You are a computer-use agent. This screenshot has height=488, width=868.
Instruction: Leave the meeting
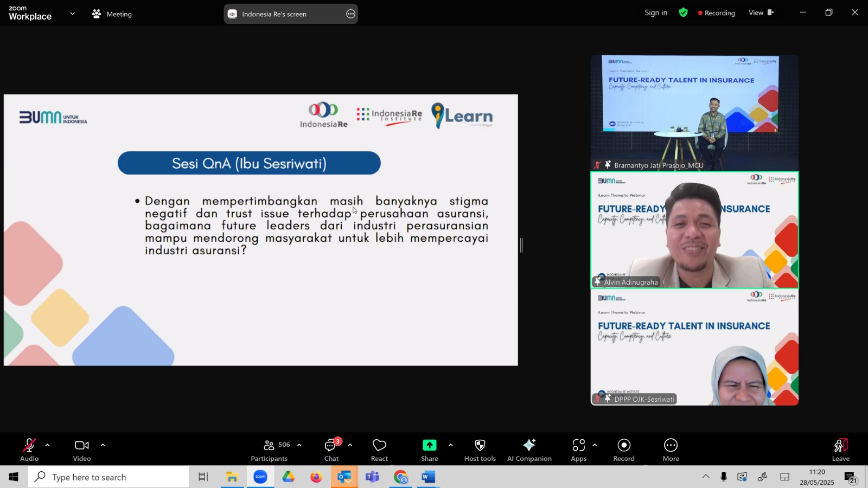coord(840,450)
